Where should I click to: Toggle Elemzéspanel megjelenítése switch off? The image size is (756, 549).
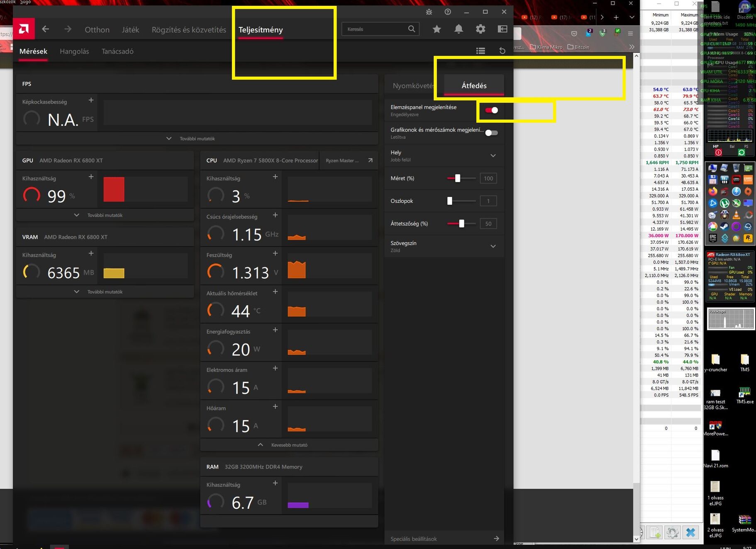pos(492,110)
